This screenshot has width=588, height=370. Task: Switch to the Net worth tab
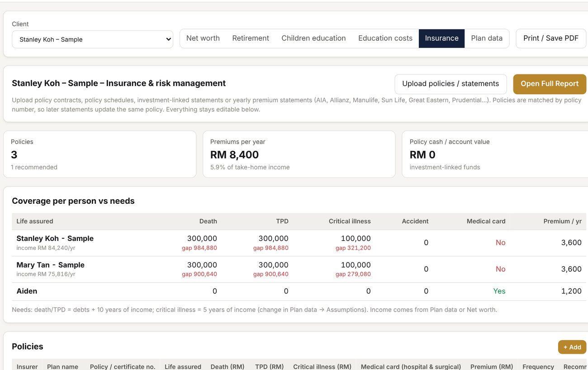pyautogui.click(x=203, y=38)
